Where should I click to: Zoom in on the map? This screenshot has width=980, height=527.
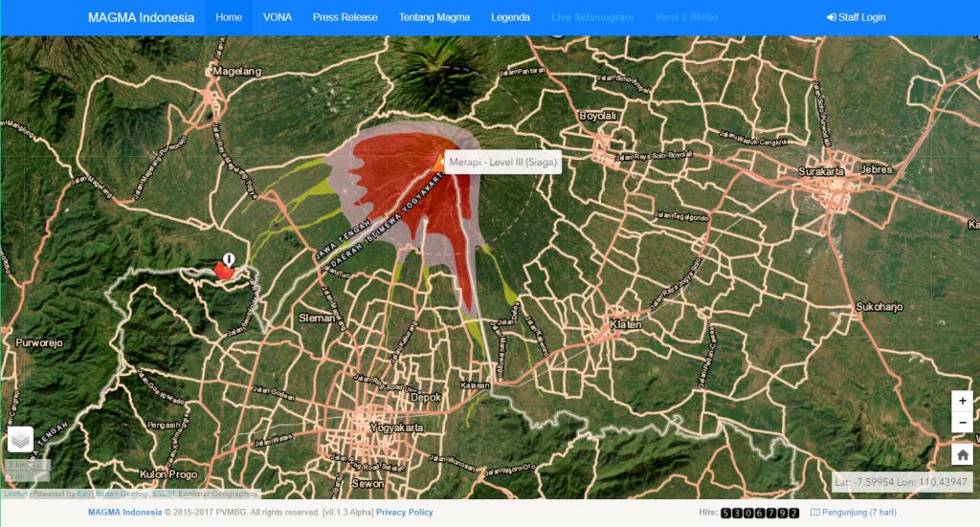pyautogui.click(x=962, y=401)
